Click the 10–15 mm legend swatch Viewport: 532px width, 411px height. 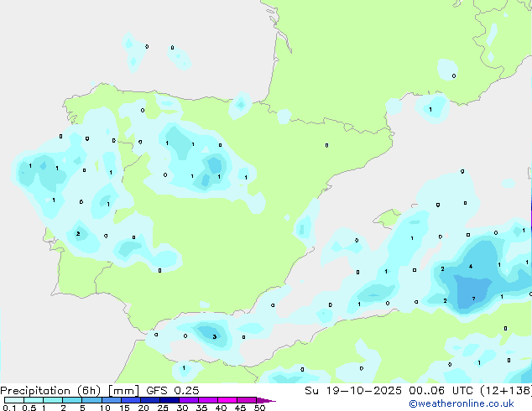coord(111,400)
